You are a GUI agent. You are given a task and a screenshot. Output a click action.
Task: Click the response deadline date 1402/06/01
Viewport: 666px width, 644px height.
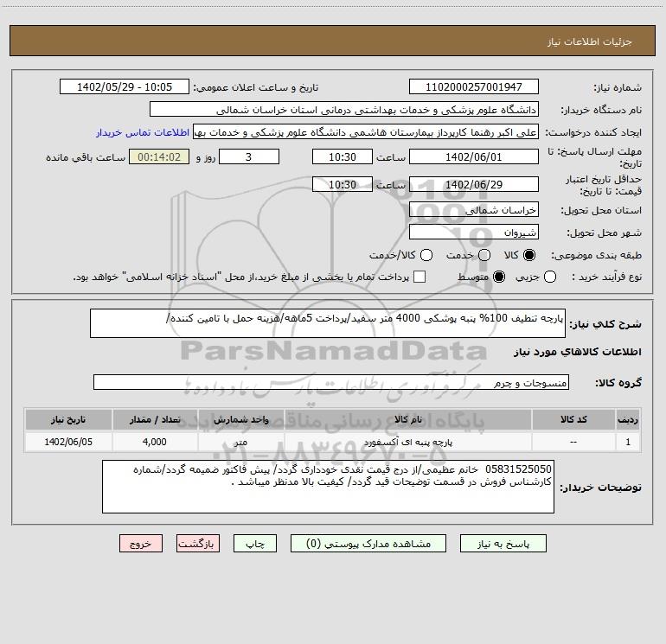coord(474,157)
